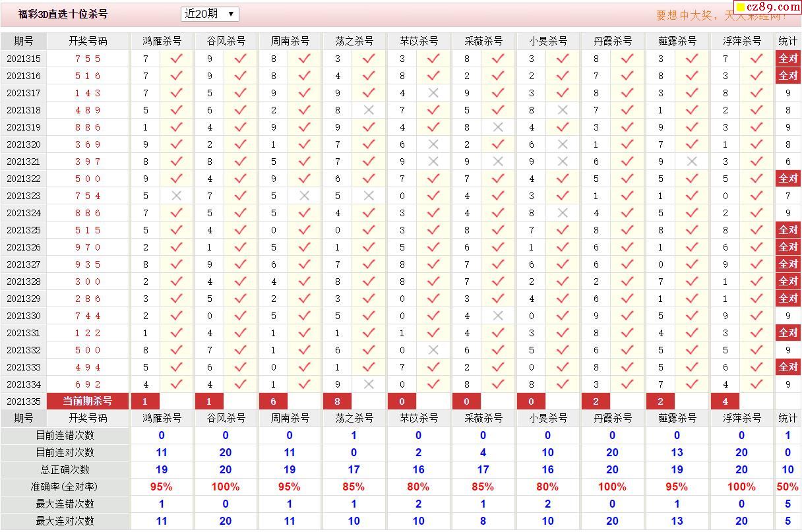This screenshot has width=802, height=532.
Task: Click the 最大连对次数 row label
Action: coord(65,521)
